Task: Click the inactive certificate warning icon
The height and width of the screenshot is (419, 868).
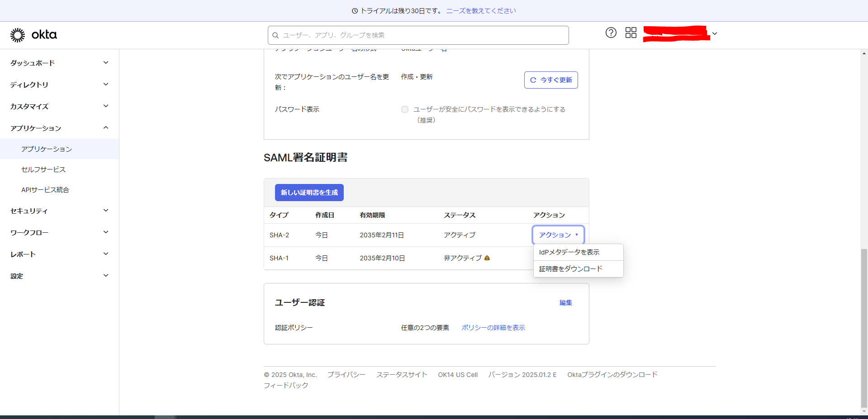Action: (487, 258)
